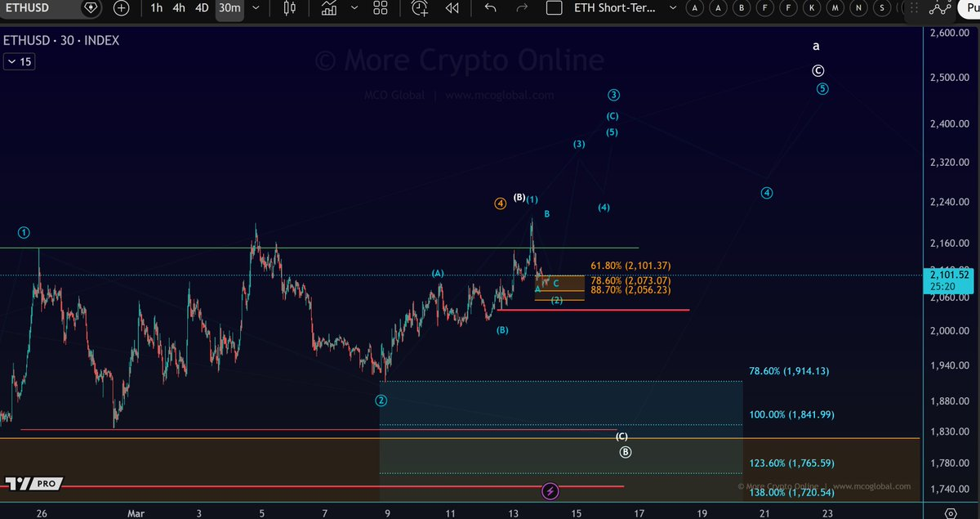Start bar replay with the rewind icon
The width and height of the screenshot is (980, 519).
pyautogui.click(x=452, y=8)
